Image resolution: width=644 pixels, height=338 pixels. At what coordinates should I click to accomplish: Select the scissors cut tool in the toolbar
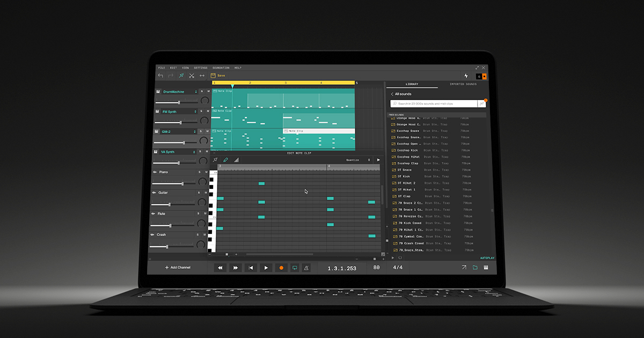click(192, 76)
